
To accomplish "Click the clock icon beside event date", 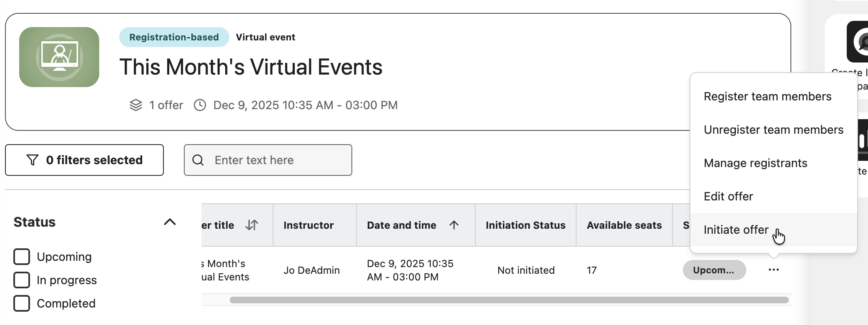I will pyautogui.click(x=200, y=105).
